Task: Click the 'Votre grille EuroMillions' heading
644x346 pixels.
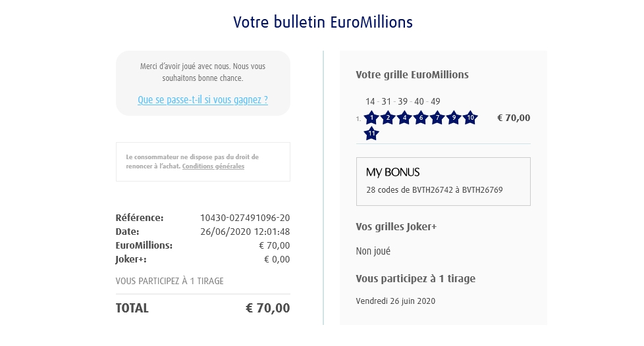Action: [412, 75]
